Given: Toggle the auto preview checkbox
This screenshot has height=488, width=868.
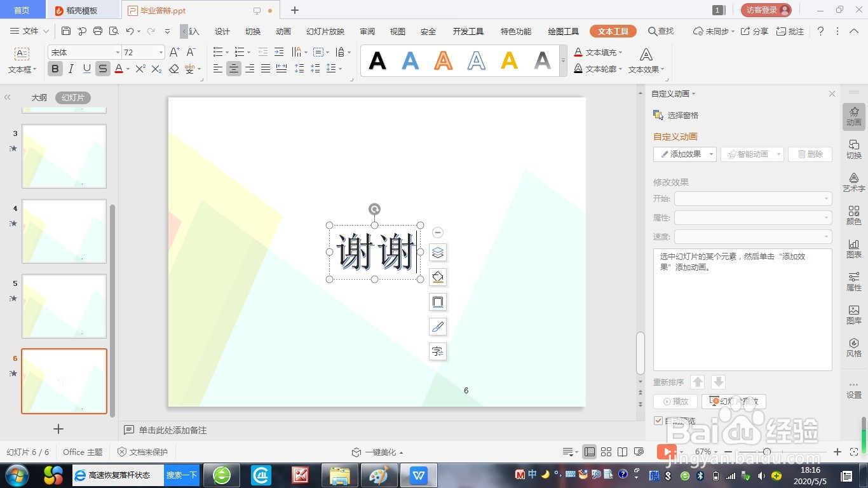Looking at the screenshot, I should pos(658,421).
